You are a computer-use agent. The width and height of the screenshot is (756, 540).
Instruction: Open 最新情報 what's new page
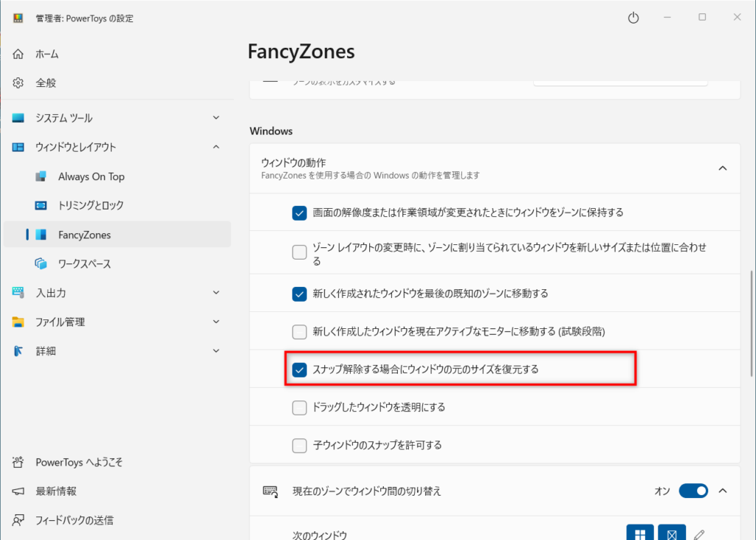click(56, 491)
